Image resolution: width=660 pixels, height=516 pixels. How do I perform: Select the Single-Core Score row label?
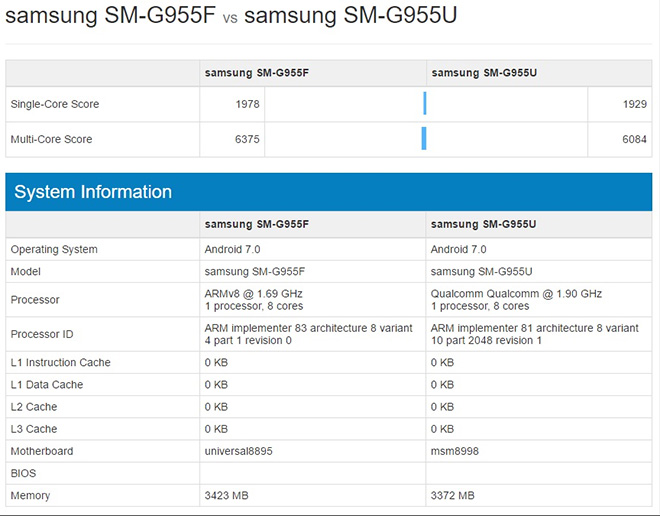(x=55, y=104)
